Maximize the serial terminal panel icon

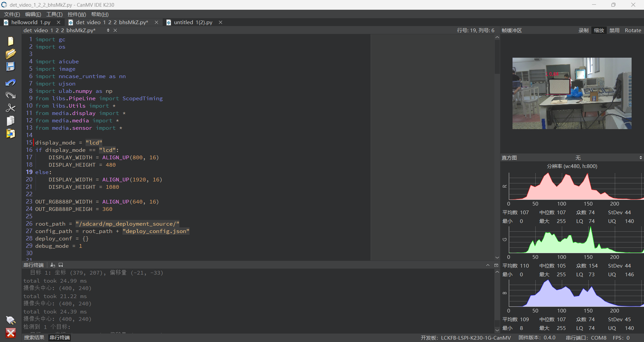(496, 265)
